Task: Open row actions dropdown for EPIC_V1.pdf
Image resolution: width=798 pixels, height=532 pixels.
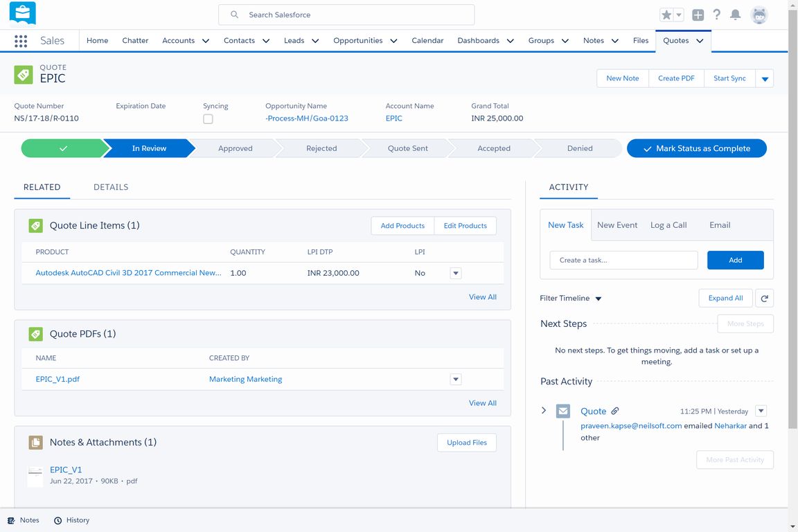Action: (x=455, y=379)
